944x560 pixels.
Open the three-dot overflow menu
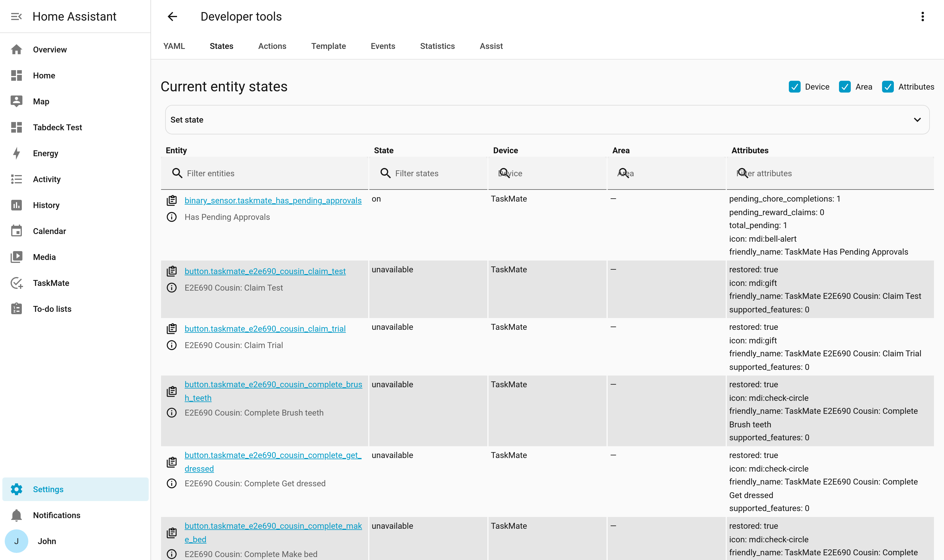922,17
